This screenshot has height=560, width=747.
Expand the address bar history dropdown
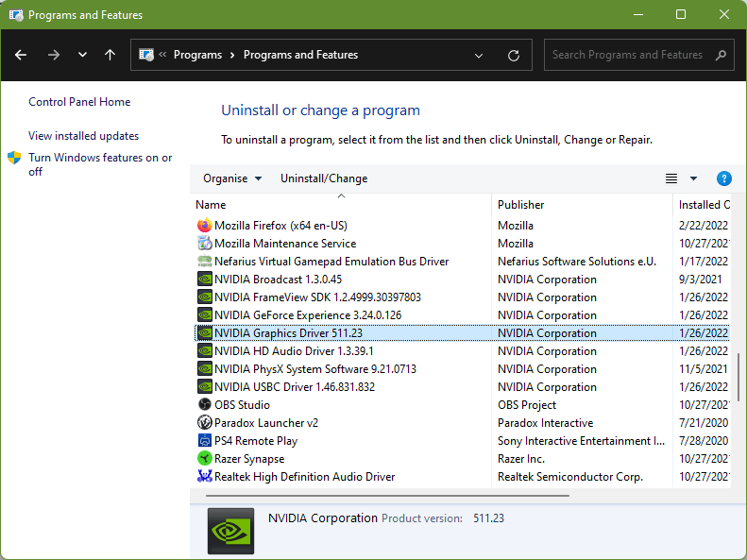point(479,56)
